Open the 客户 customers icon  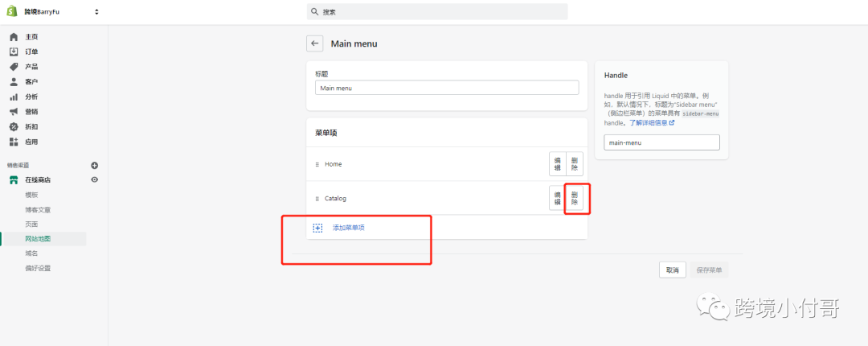[x=14, y=82]
